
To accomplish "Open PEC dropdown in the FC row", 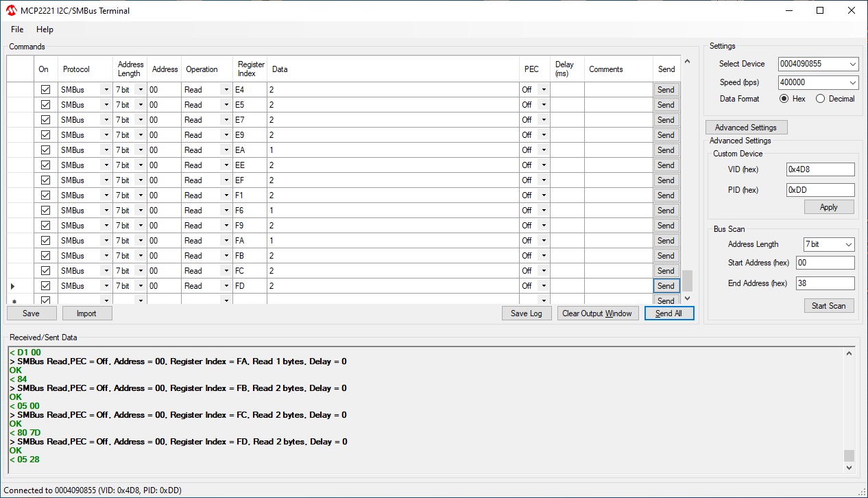I will coord(544,271).
